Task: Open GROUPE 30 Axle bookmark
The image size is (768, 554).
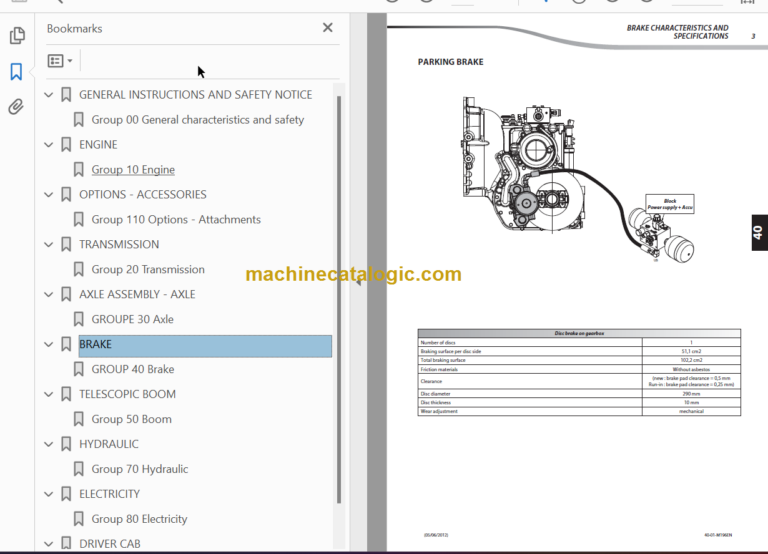Action: (132, 319)
